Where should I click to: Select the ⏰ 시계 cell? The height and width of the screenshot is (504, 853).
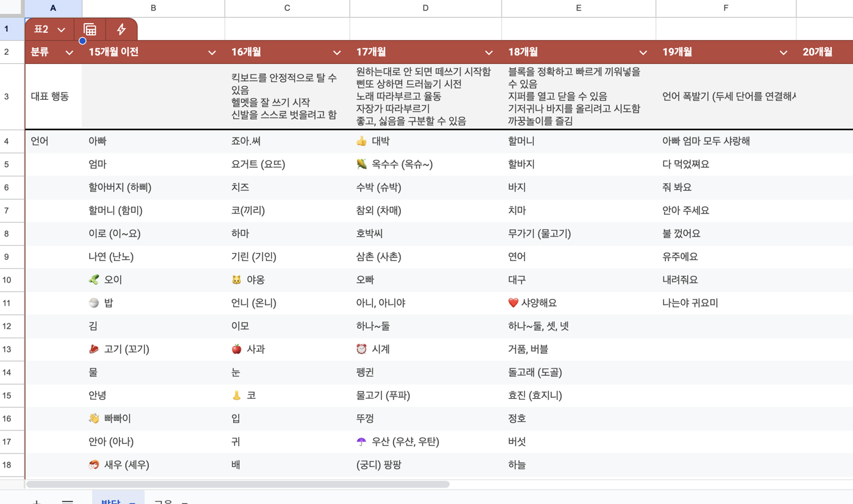pyautogui.click(x=425, y=349)
